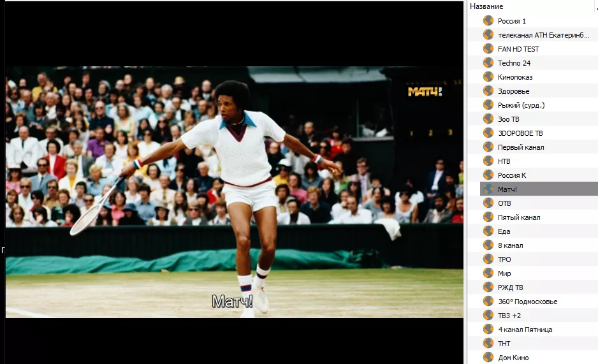Play the Кинопоказ channel

pyautogui.click(x=515, y=77)
